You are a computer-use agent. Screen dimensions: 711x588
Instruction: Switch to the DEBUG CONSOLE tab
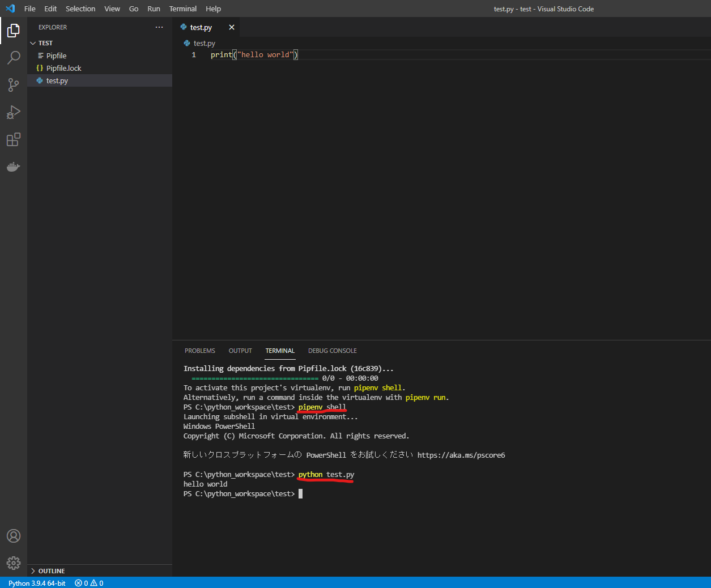point(333,351)
